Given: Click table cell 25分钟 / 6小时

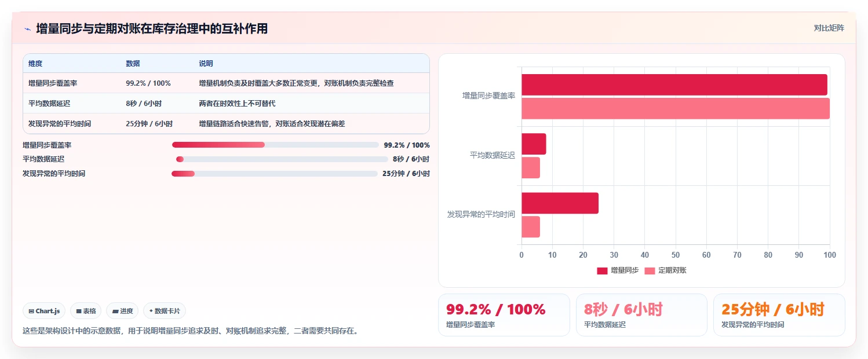Looking at the screenshot, I should (x=149, y=124).
